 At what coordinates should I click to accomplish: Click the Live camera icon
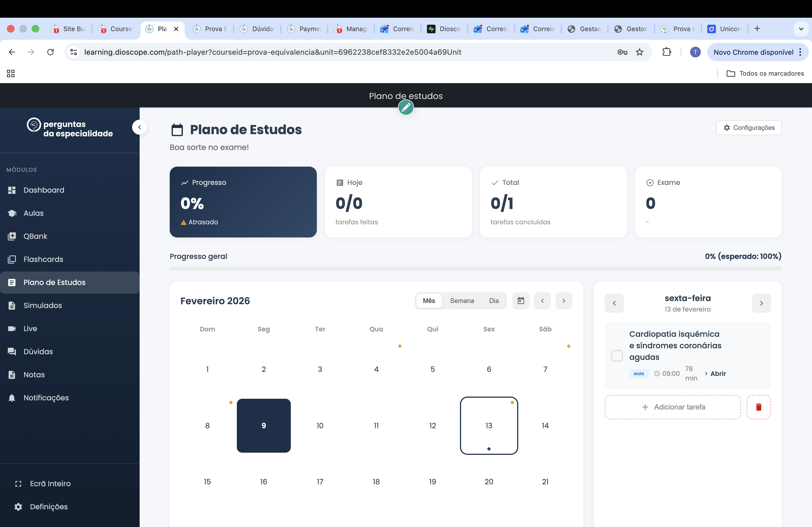tap(12, 329)
